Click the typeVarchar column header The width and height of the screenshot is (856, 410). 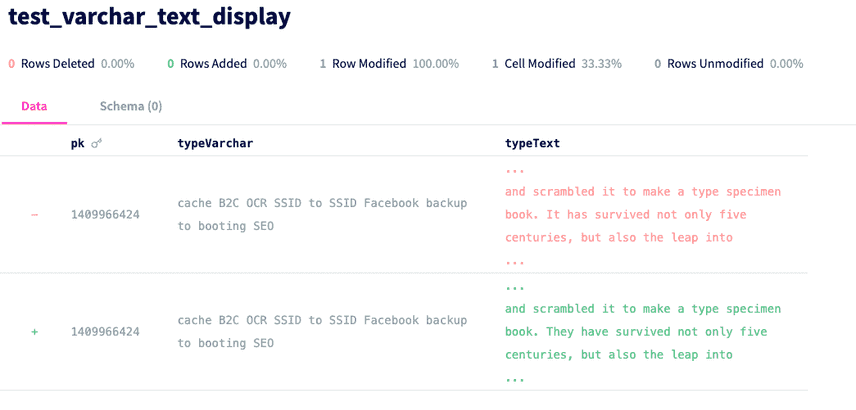click(215, 144)
